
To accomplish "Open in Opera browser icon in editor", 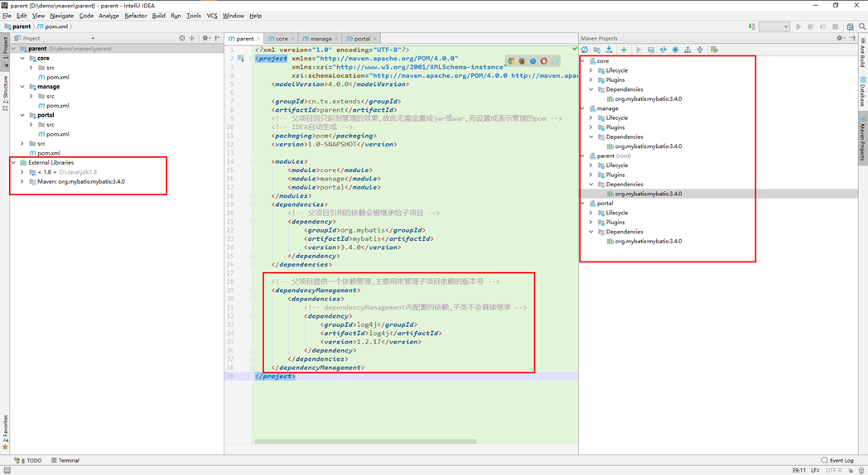I will pos(543,61).
